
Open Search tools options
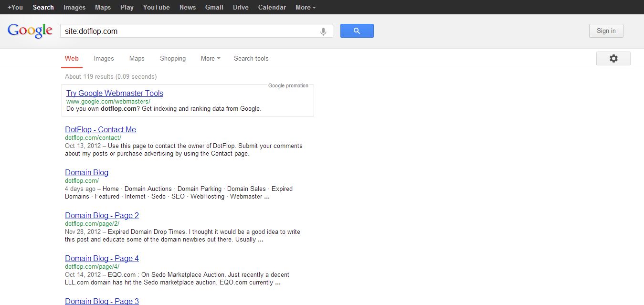pyautogui.click(x=251, y=58)
